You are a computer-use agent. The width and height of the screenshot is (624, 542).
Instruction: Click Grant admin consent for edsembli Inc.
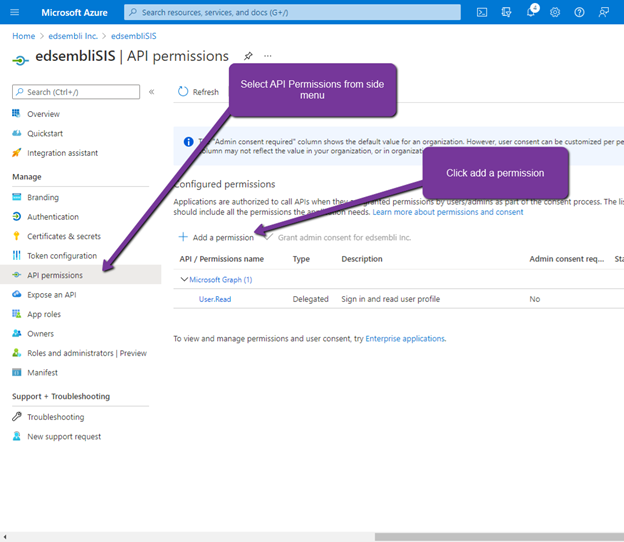tap(338, 237)
